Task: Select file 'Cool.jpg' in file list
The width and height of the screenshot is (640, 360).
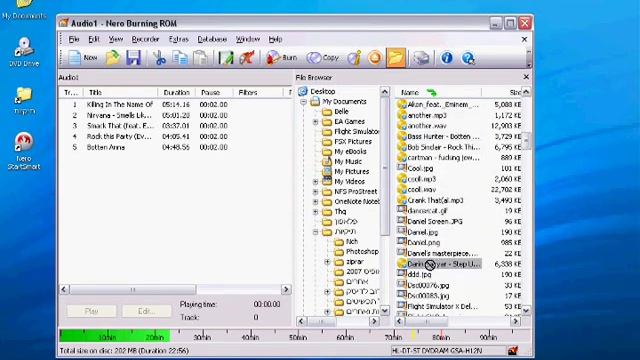Action: [420, 168]
